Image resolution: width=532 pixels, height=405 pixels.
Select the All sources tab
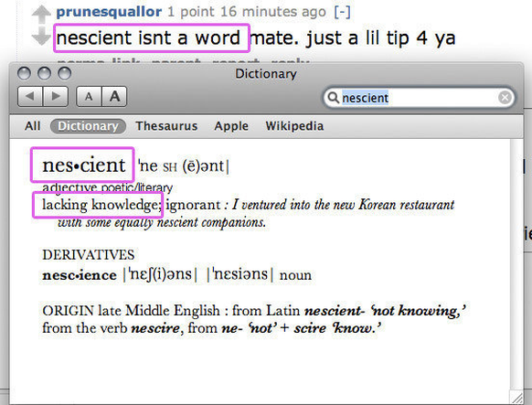[33, 126]
